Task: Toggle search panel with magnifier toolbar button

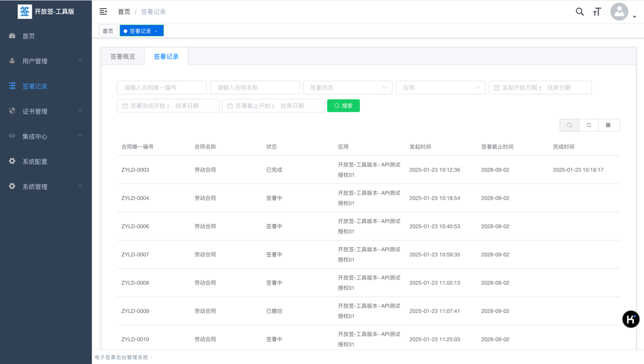Action: tap(570, 125)
